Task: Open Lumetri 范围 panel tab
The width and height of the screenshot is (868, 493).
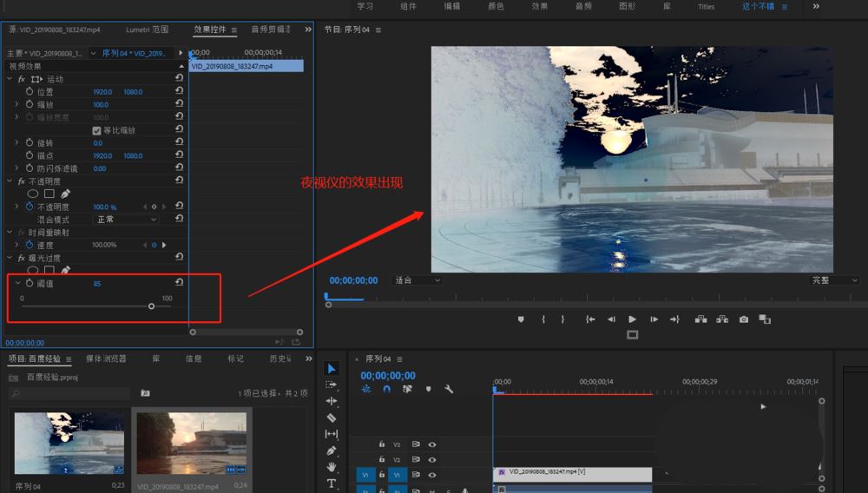Action: [148, 30]
